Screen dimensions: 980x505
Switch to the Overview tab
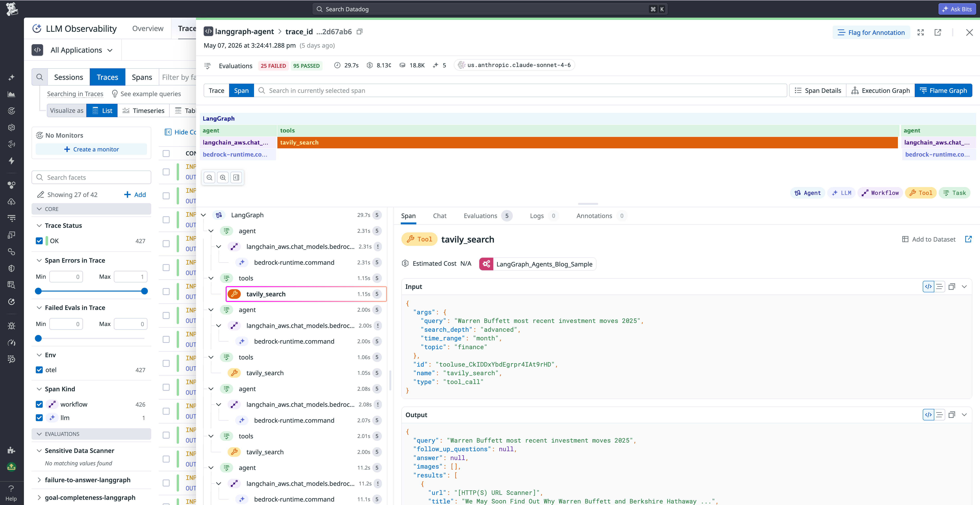tap(148, 29)
